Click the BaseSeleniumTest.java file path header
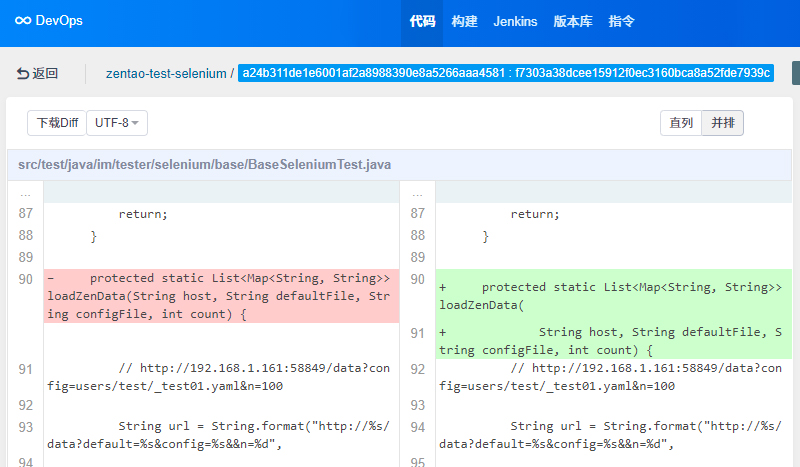 click(204, 164)
